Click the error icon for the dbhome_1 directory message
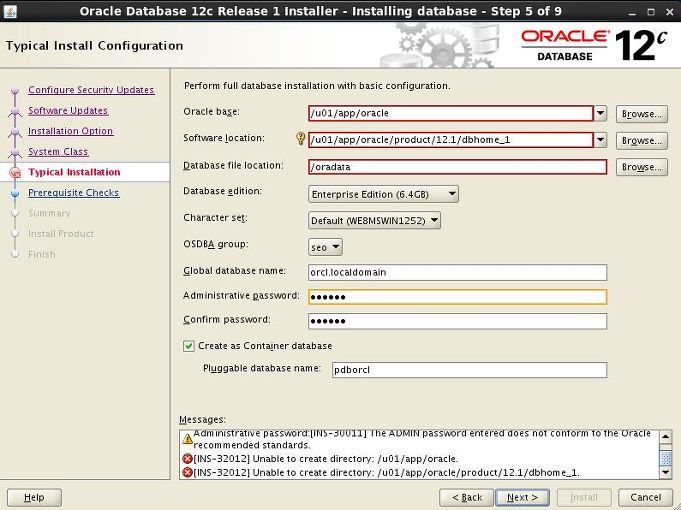Image resolution: width=681 pixels, height=510 pixels. 187,472
